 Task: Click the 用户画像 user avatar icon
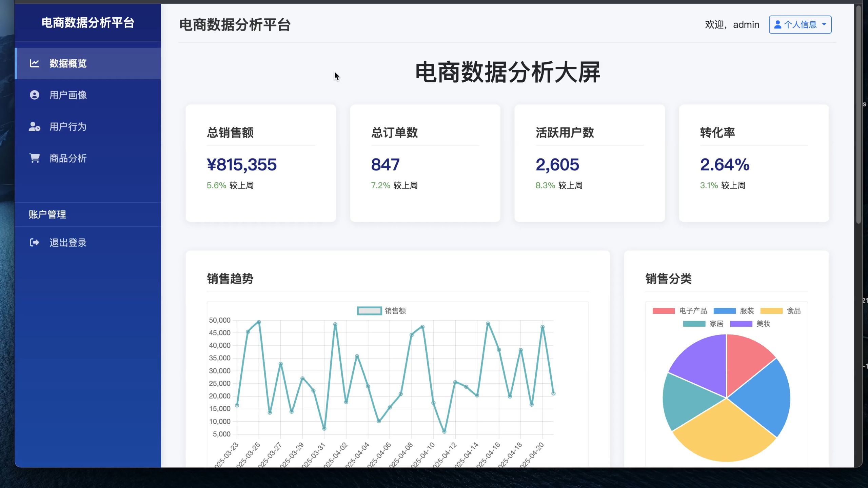coord(35,95)
